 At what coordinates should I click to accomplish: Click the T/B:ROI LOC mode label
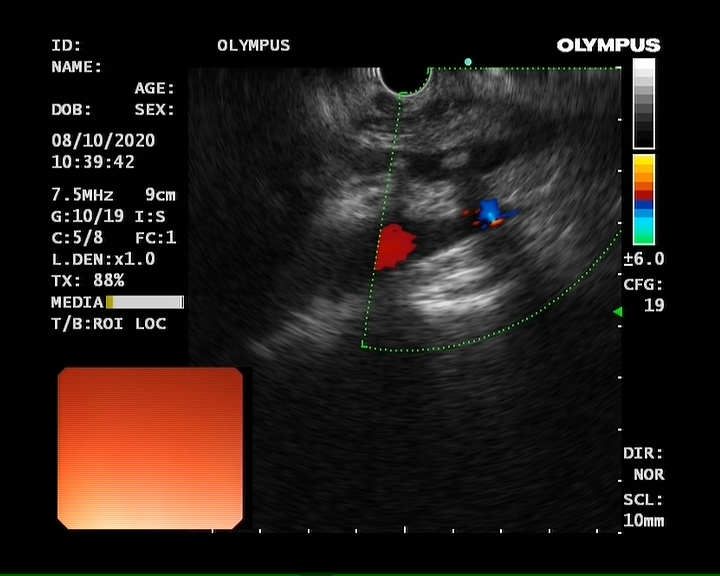pos(109,324)
